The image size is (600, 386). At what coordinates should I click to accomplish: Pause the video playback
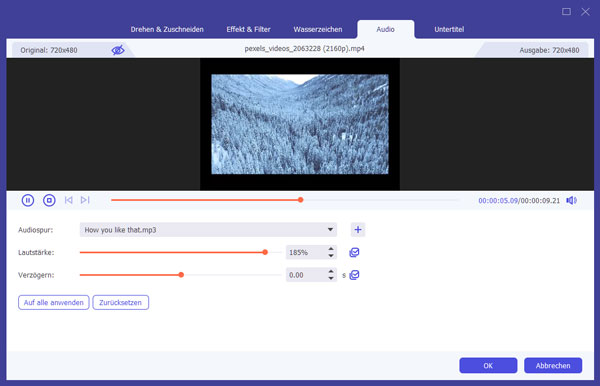point(28,200)
